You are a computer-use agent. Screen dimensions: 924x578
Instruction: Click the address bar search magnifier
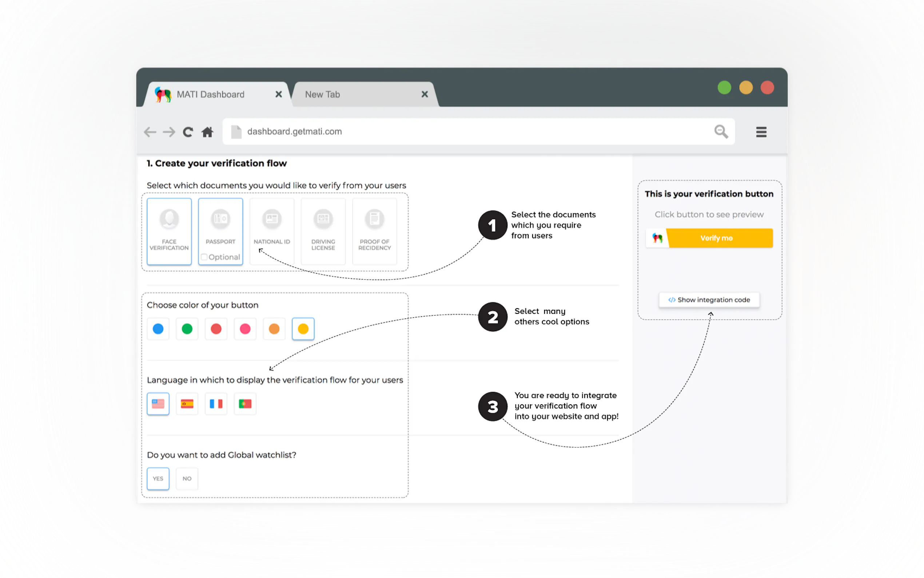[721, 131]
